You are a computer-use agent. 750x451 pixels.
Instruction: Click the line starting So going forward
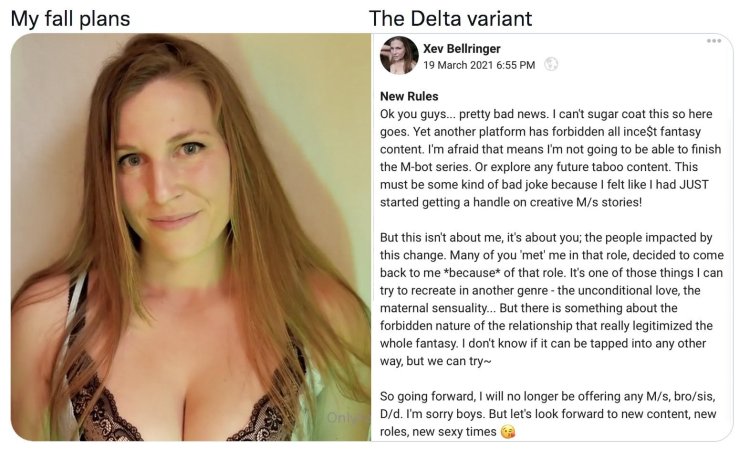tap(547, 396)
